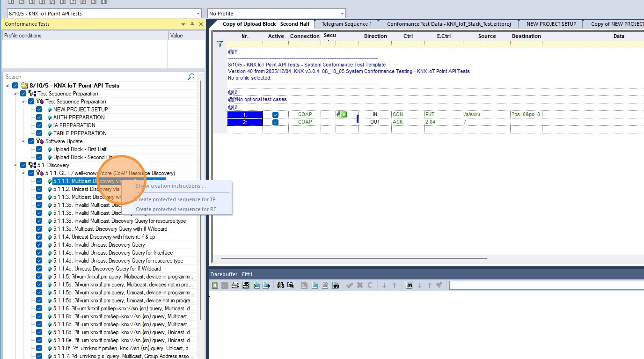Pin the Conformance Tests panel

tap(192, 24)
